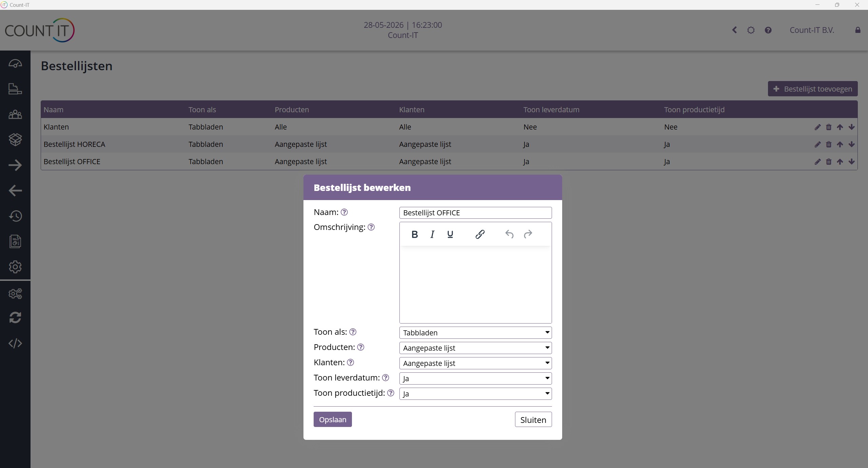Open the cash register icon in sidebar
The width and height of the screenshot is (868, 468).
15,89
